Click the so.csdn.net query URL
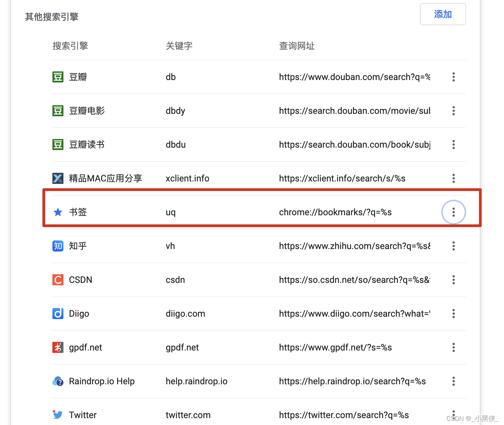Viewport: 504px width, 425px height. (355, 280)
